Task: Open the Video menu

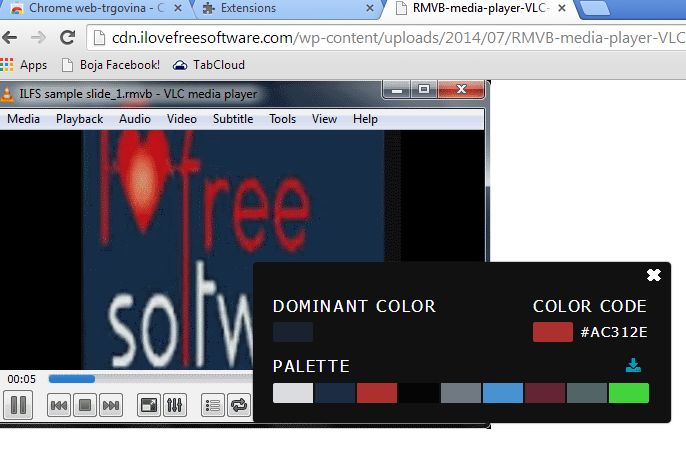Action: pyautogui.click(x=182, y=119)
